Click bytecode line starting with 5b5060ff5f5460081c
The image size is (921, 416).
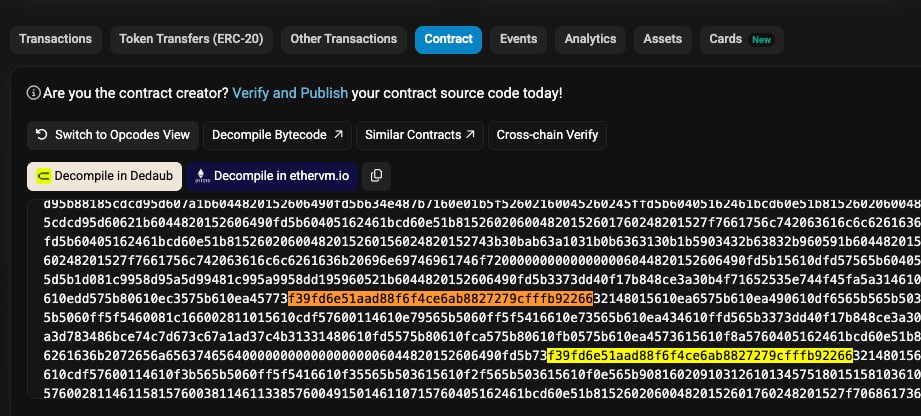482,318
